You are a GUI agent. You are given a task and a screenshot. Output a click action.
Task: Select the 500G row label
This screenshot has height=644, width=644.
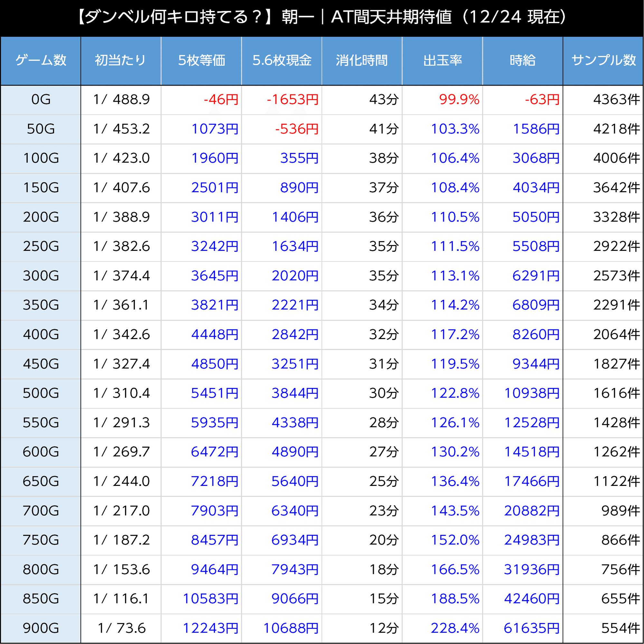(41, 394)
